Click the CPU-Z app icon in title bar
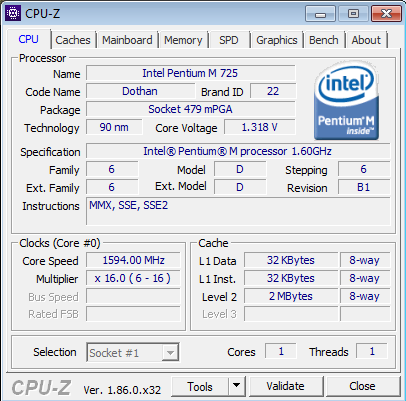This screenshot has height=401, width=406. click(13, 13)
